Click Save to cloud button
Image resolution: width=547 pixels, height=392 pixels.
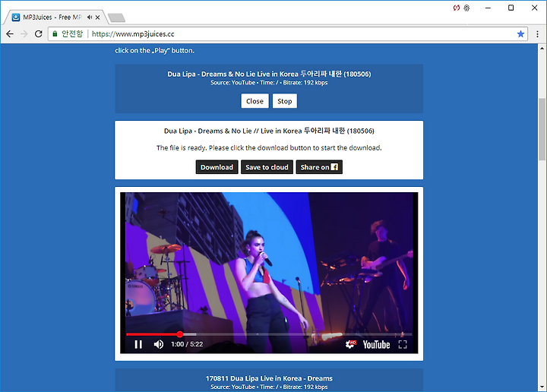click(267, 167)
